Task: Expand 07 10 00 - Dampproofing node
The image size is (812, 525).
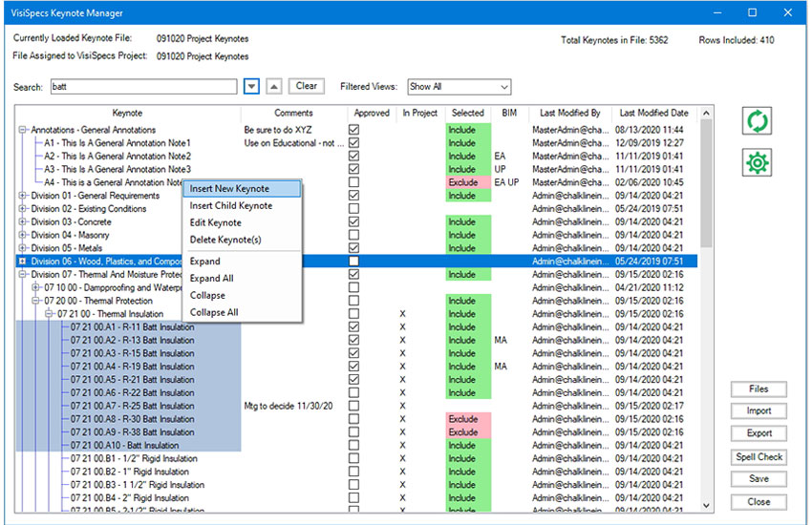Action: click(35, 287)
